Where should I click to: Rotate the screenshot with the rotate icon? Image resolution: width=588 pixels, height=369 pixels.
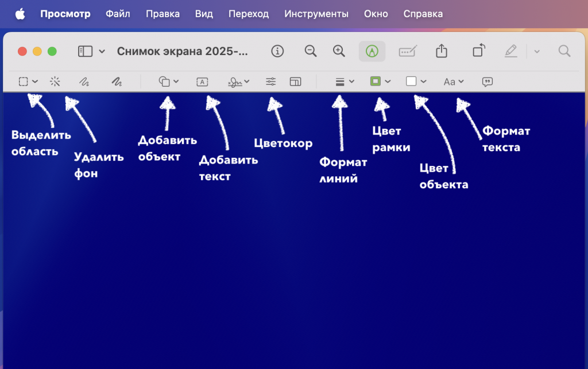(x=478, y=51)
